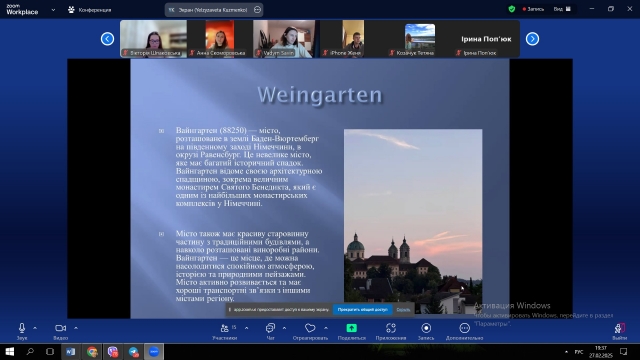Click the green encryption shield icon

click(512, 9)
